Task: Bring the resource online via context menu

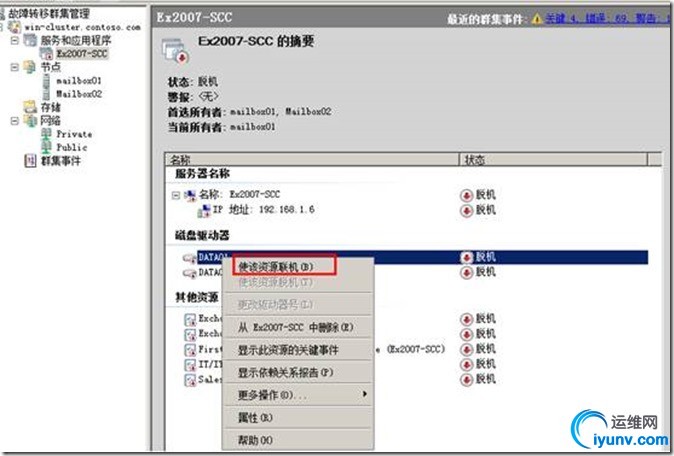Action: pyautogui.click(x=276, y=267)
